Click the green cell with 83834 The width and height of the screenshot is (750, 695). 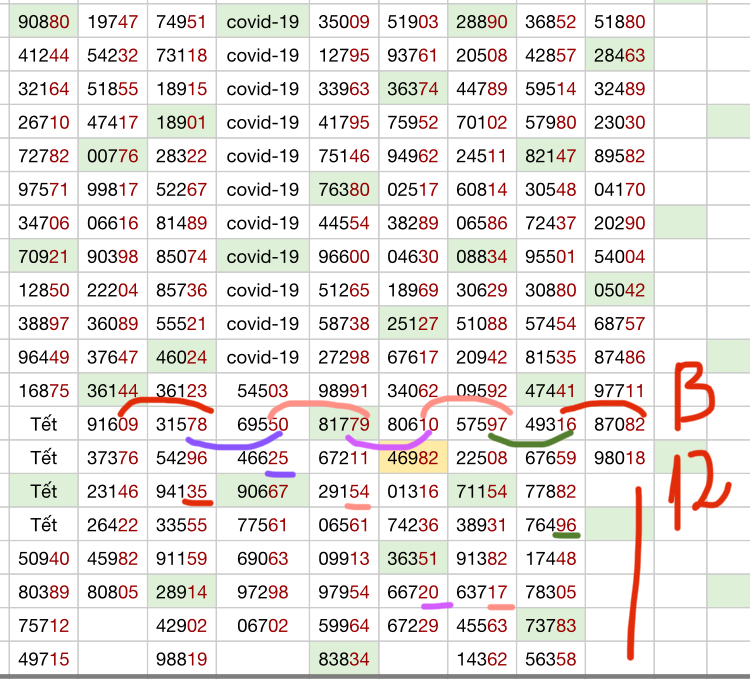(343, 660)
